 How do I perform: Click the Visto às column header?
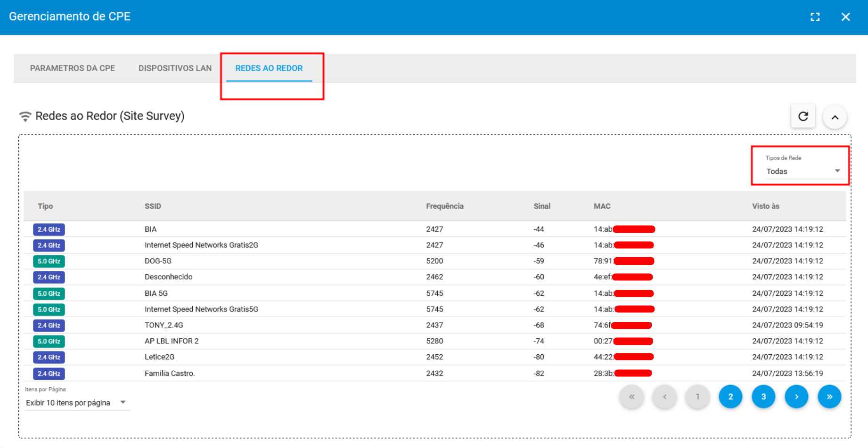point(766,206)
